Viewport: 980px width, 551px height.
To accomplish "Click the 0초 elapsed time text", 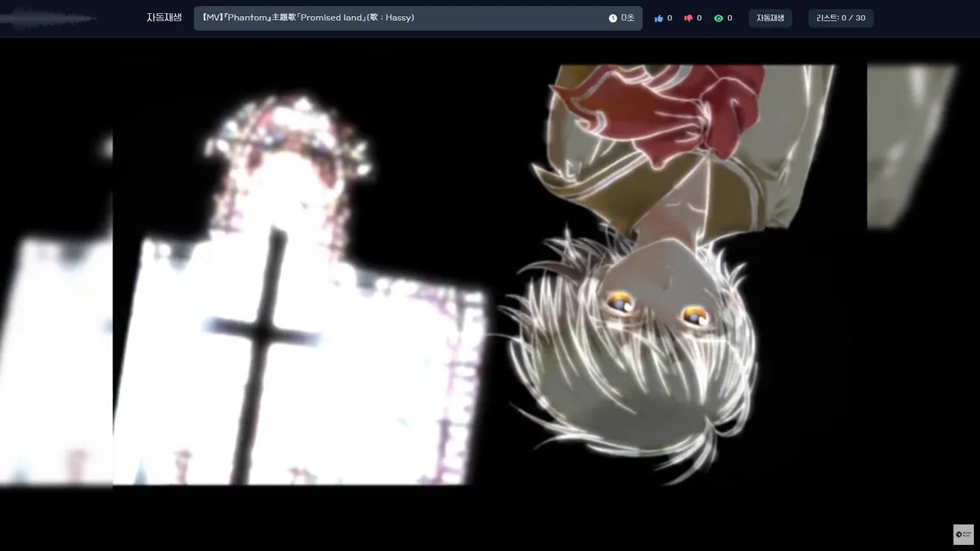I will click(628, 18).
